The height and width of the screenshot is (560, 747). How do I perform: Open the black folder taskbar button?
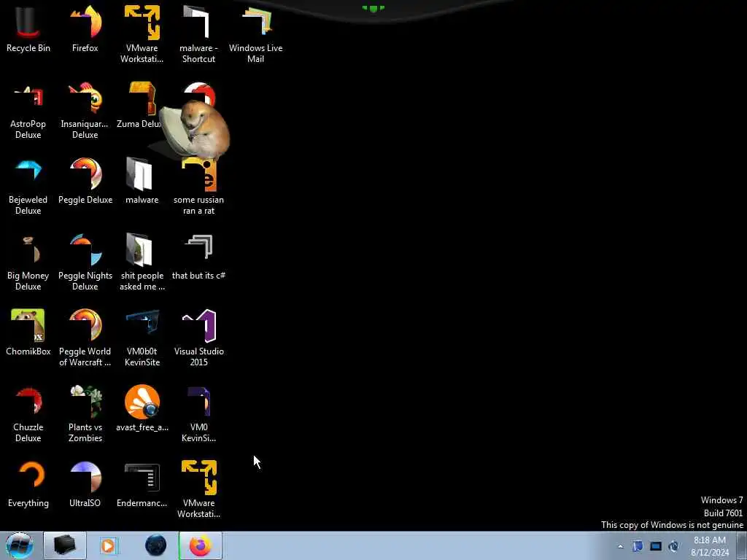[x=65, y=545]
